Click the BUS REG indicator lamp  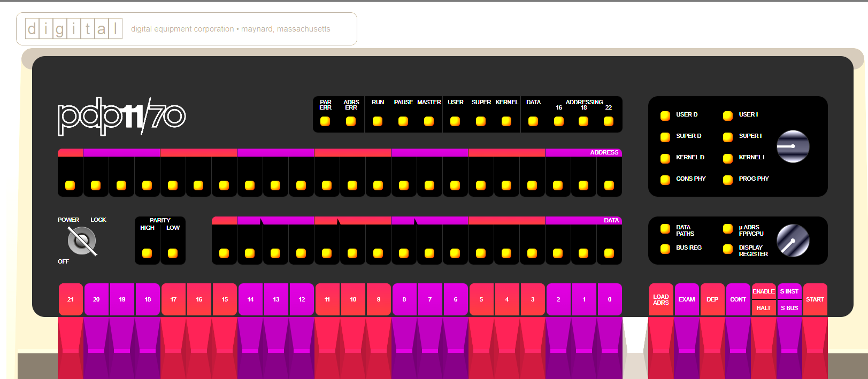(665, 249)
